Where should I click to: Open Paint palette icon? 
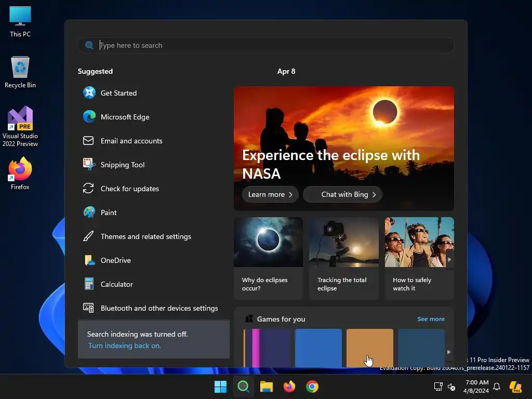click(x=89, y=212)
